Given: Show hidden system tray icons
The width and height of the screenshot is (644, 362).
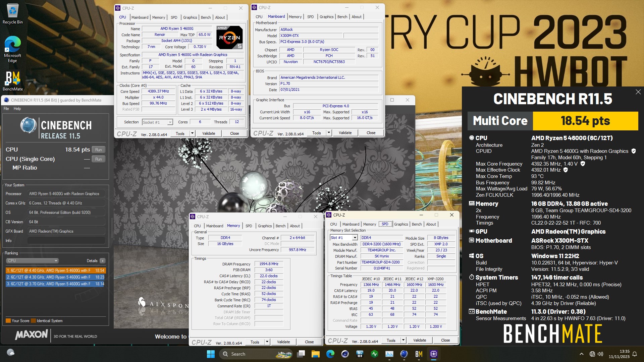Looking at the screenshot, I should tap(582, 354).
